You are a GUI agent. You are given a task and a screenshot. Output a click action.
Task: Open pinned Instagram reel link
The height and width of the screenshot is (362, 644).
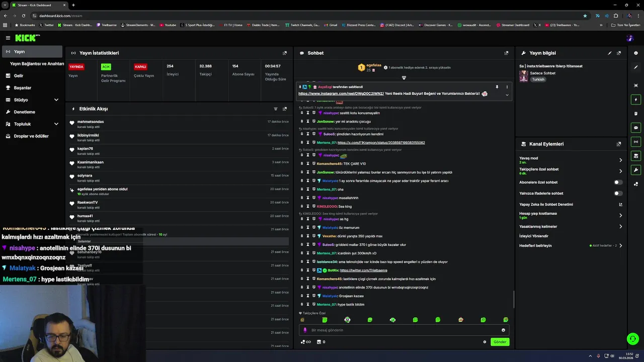point(341,94)
